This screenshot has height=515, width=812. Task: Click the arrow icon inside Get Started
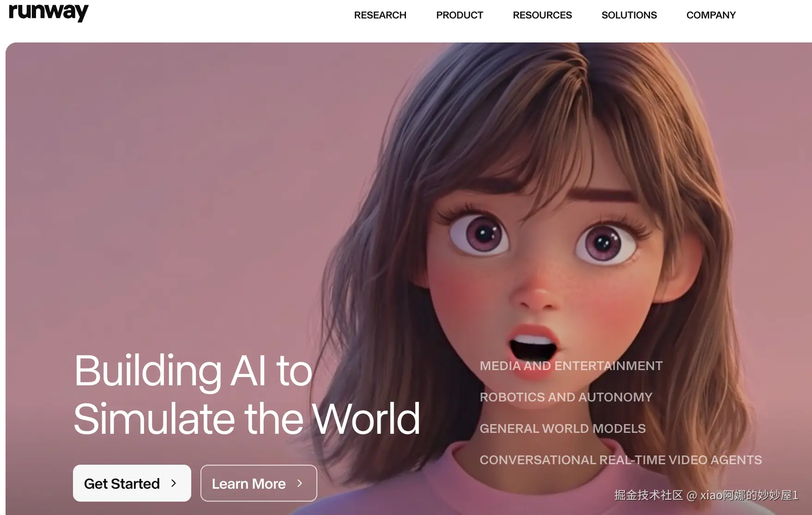click(x=174, y=483)
